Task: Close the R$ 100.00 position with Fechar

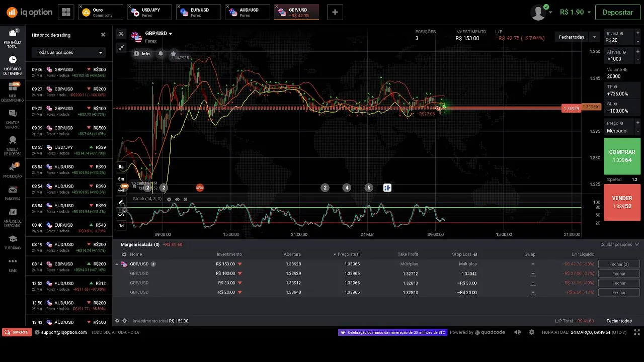Action: click(x=619, y=274)
